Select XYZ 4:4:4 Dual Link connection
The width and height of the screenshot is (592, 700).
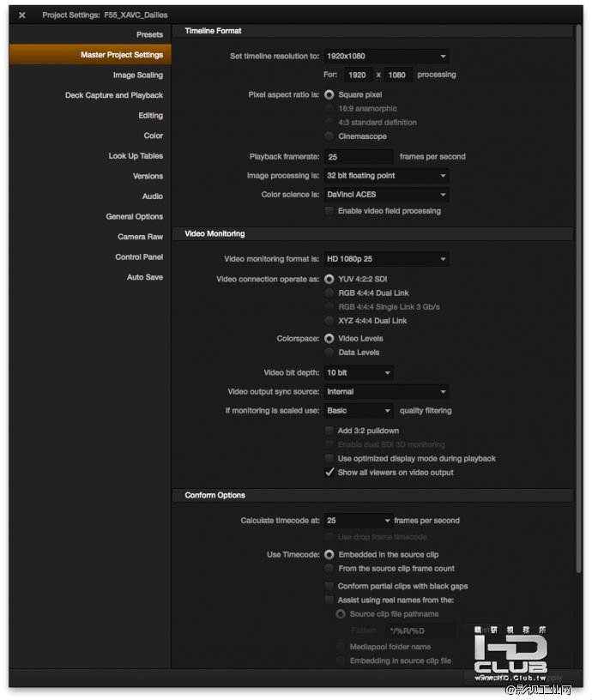(329, 321)
